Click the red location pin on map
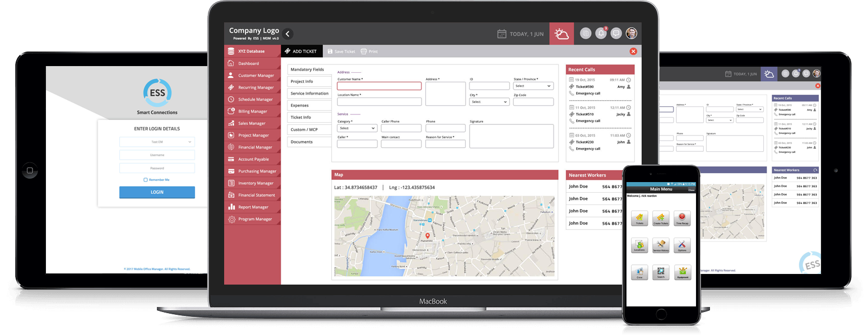 pos(427,236)
